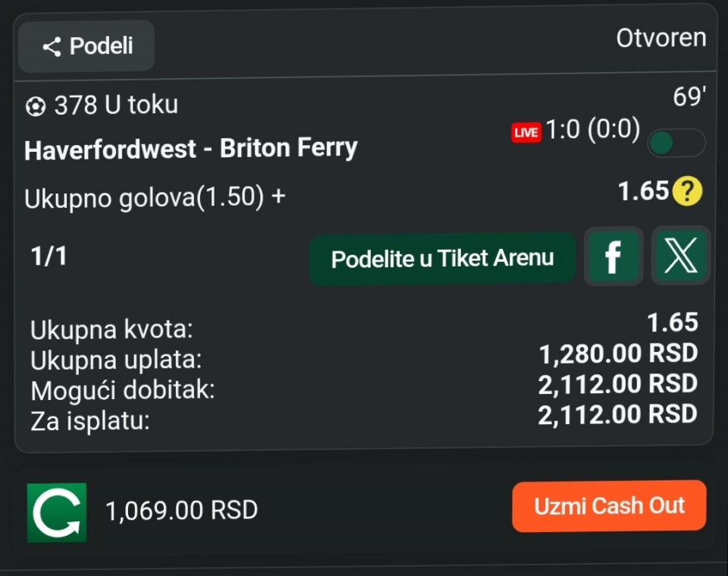This screenshot has height=576, width=728.
Task: Refresh the cash out value icon
Action: tap(57, 512)
